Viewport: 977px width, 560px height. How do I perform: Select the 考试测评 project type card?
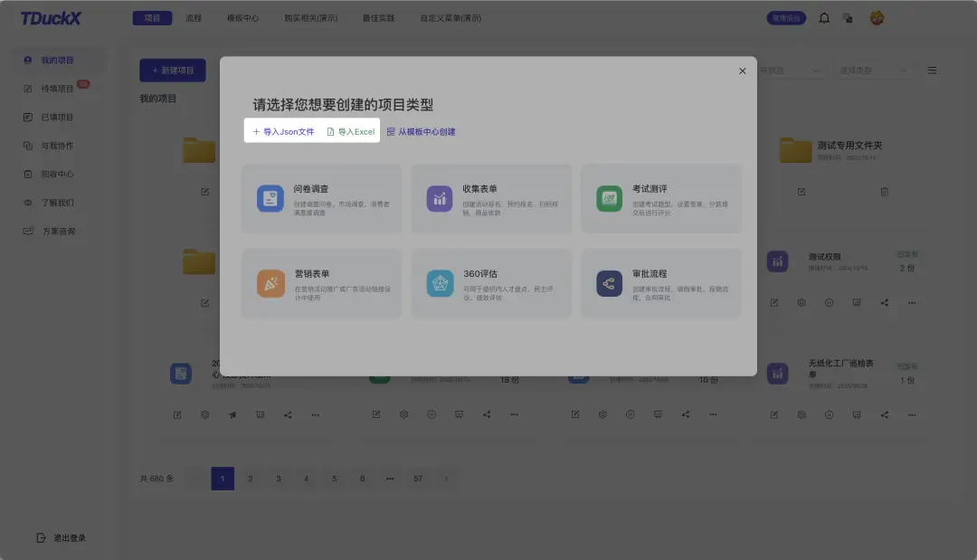(661, 199)
